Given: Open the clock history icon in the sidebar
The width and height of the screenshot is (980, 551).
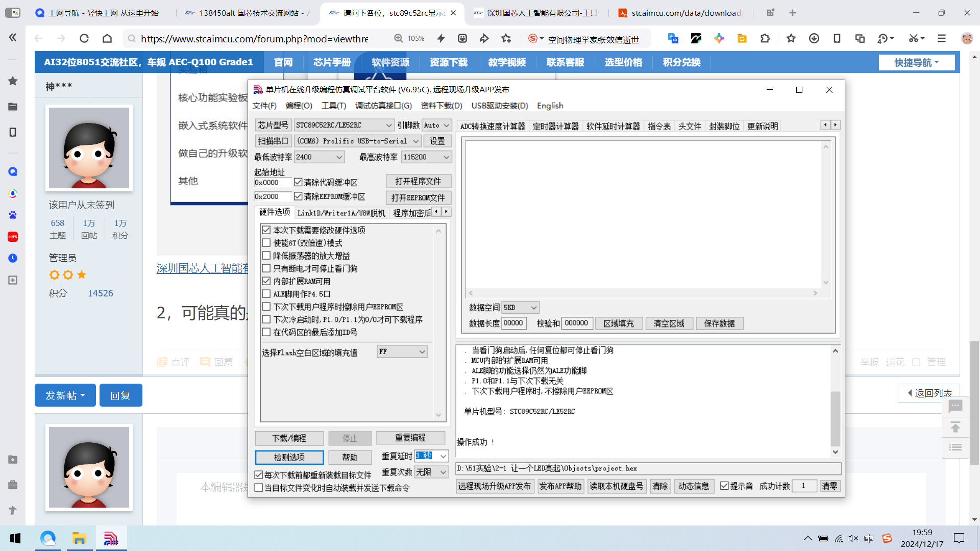Looking at the screenshot, I should tap(13, 258).
